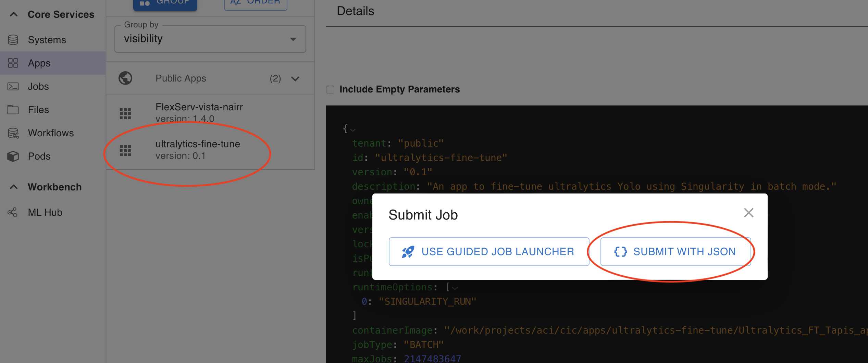Click the Pods cube icon
Viewport: 868px width, 363px height.
pos(13,156)
